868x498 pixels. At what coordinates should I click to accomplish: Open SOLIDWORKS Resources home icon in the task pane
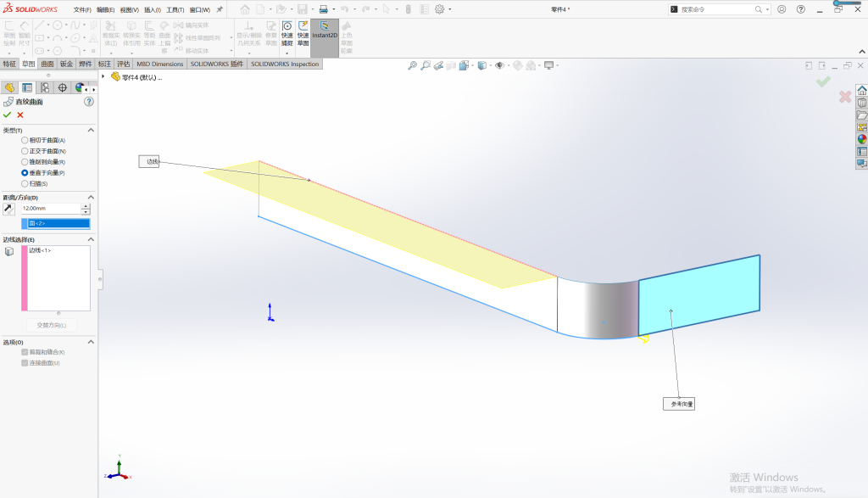862,90
